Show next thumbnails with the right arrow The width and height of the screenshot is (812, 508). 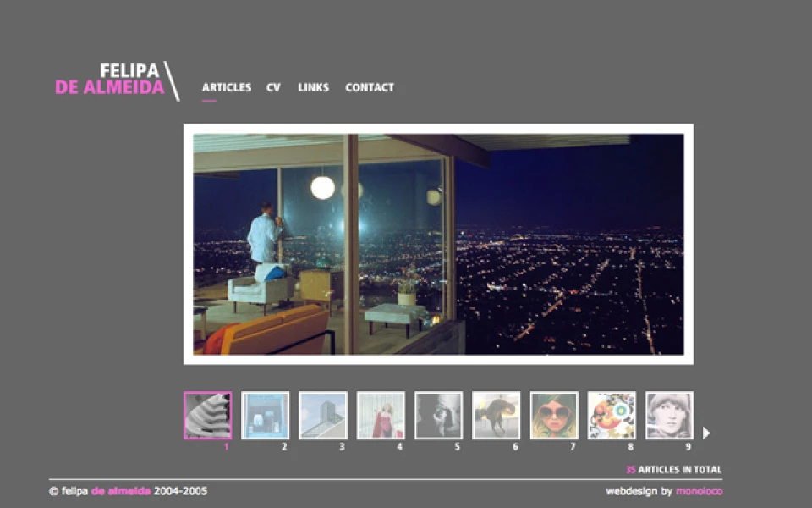(x=705, y=433)
